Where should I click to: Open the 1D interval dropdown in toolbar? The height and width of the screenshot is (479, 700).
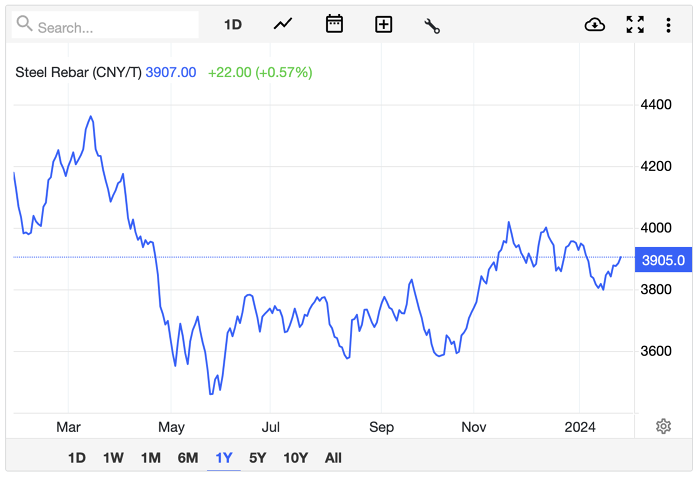233,25
